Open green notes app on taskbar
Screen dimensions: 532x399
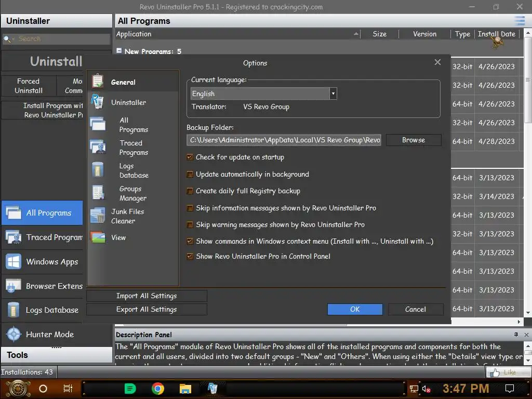click(x=130, y=389)
